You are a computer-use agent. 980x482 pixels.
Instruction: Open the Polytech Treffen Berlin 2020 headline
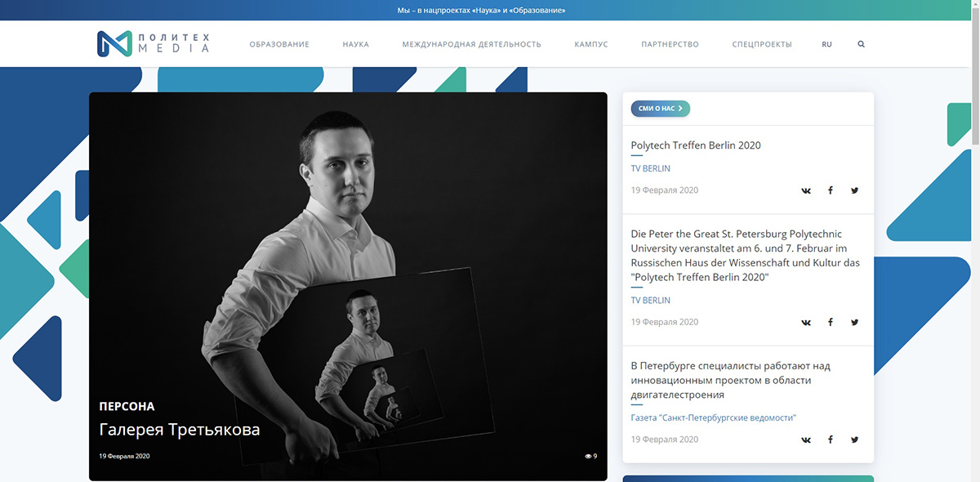coord(696,145)
